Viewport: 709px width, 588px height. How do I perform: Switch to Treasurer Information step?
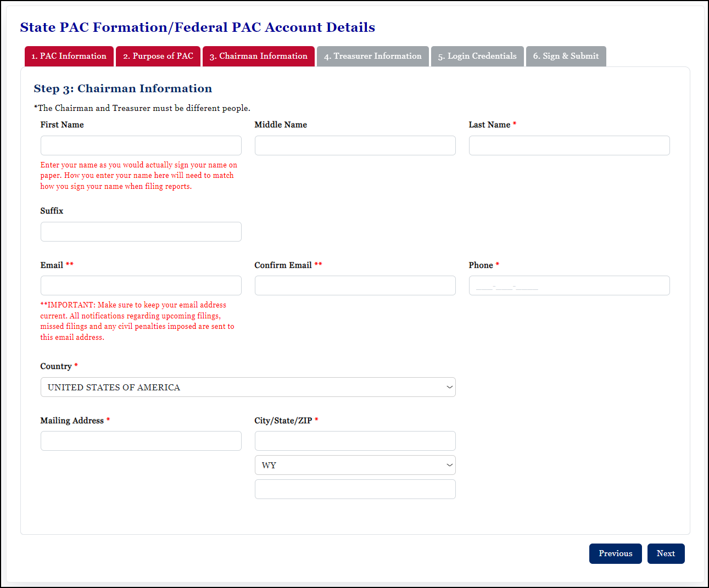tap(372, 56)
